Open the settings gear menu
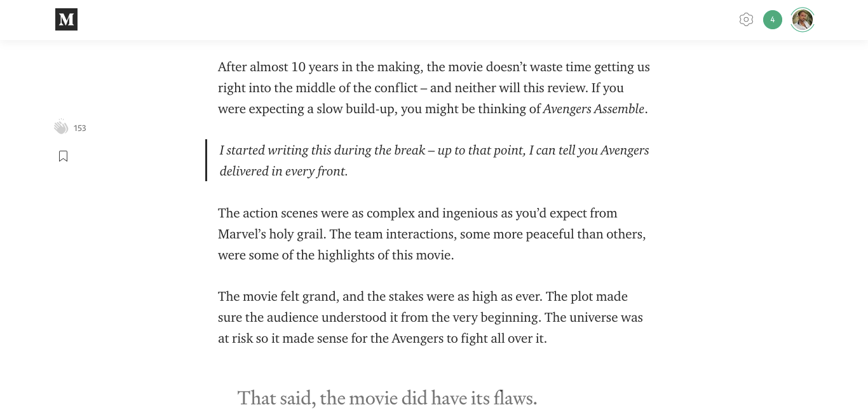 click(x=747, y=20)
